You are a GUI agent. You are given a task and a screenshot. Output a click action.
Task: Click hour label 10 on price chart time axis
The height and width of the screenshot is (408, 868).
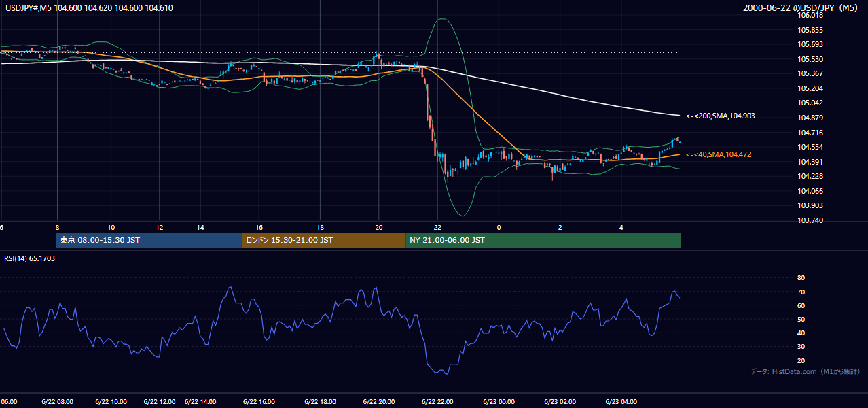pos(111,227)
